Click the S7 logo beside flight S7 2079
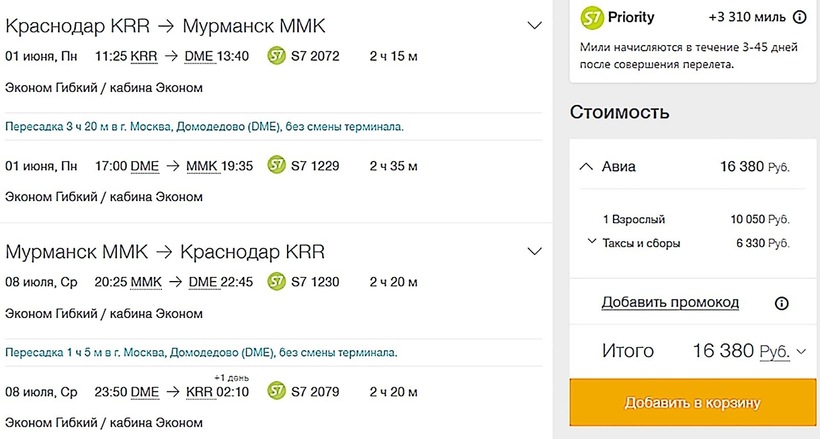Image resolution: width=820 pixels, height=439 pixels. coord(277,392)
